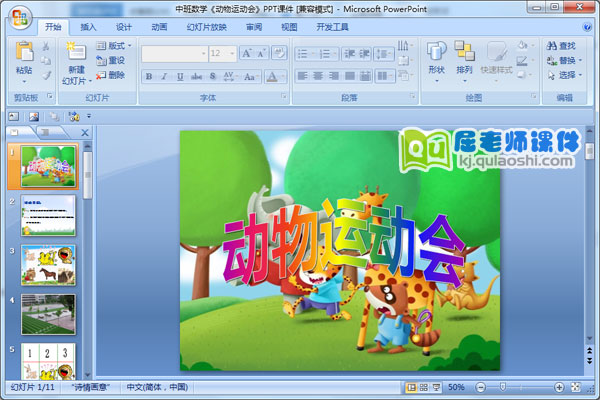Click the Delete slide button
This screenshot has width=600, height=400.
coord(111,75)
